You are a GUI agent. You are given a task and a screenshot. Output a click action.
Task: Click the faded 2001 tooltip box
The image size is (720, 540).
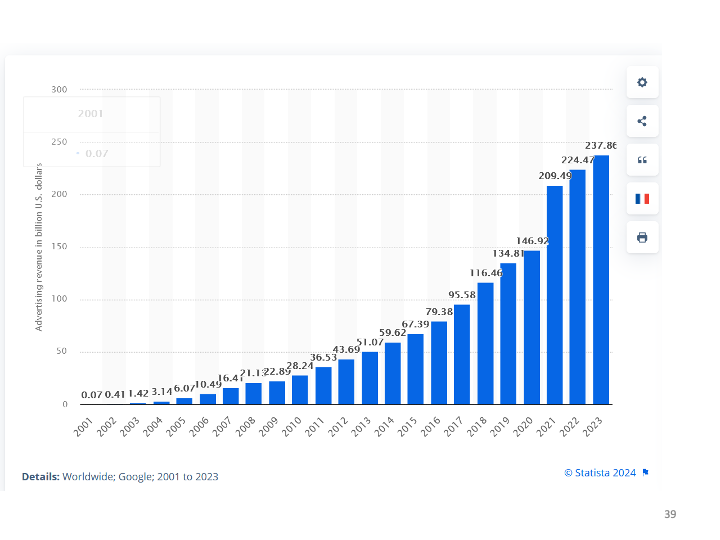92,132
